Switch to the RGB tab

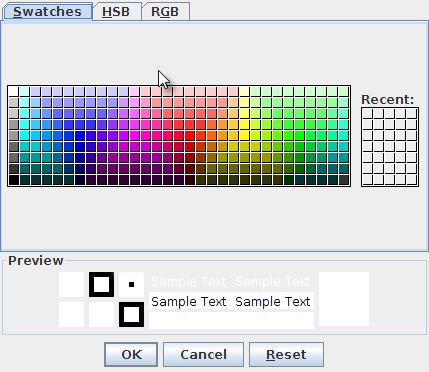(166, 11)
